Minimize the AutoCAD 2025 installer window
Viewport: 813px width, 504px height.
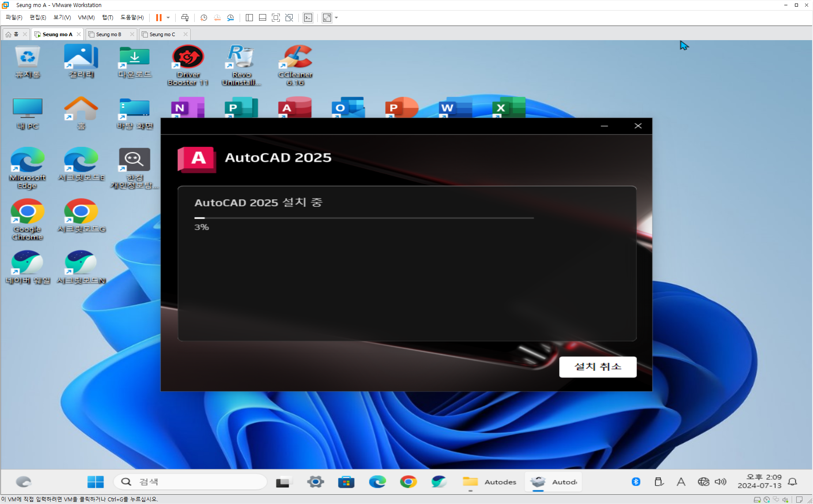604,126
